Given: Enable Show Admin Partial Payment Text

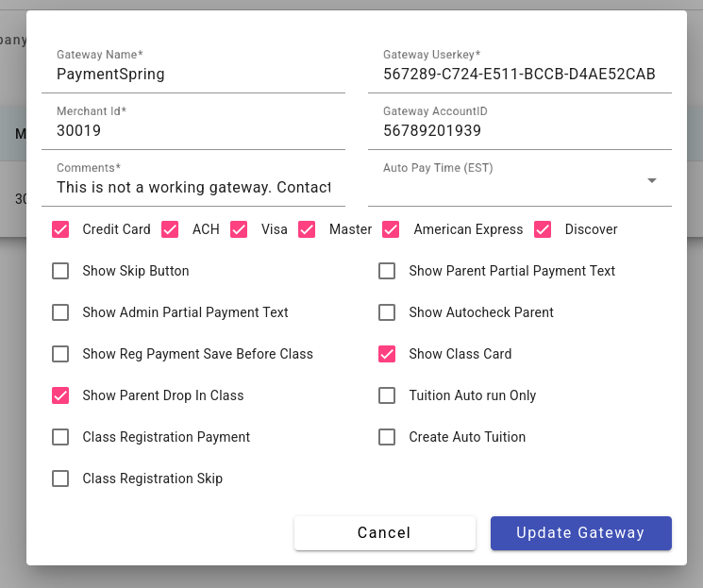Looking at the screenshot, I should 60,312.
